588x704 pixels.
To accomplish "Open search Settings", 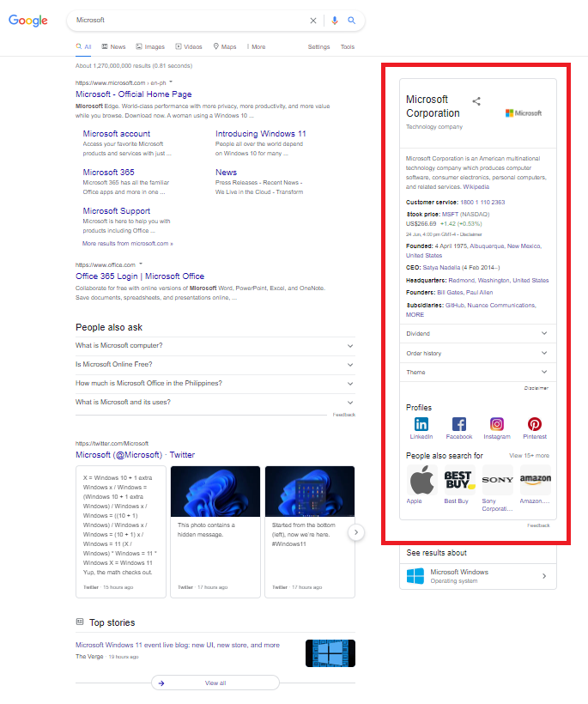I will 318,46.
